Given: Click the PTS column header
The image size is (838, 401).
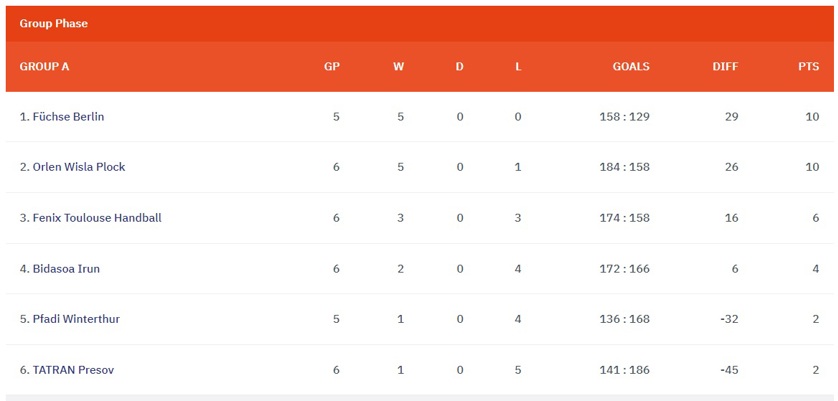Looking at the screenshot, I should pos(809,67).
